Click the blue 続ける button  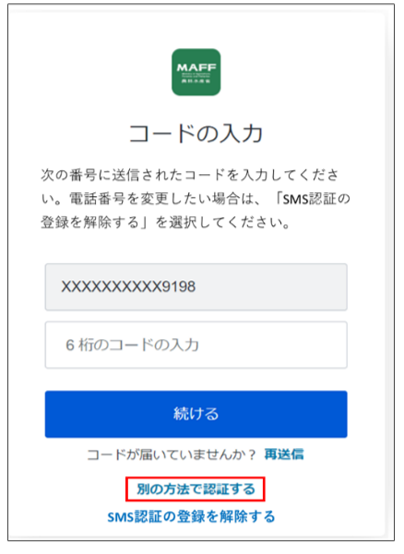pos(196,414)
